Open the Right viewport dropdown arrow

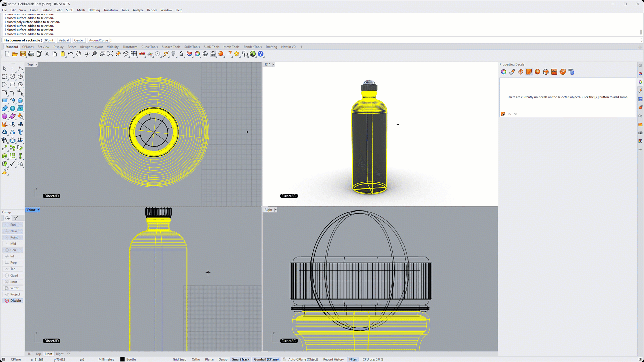(276, 210)
